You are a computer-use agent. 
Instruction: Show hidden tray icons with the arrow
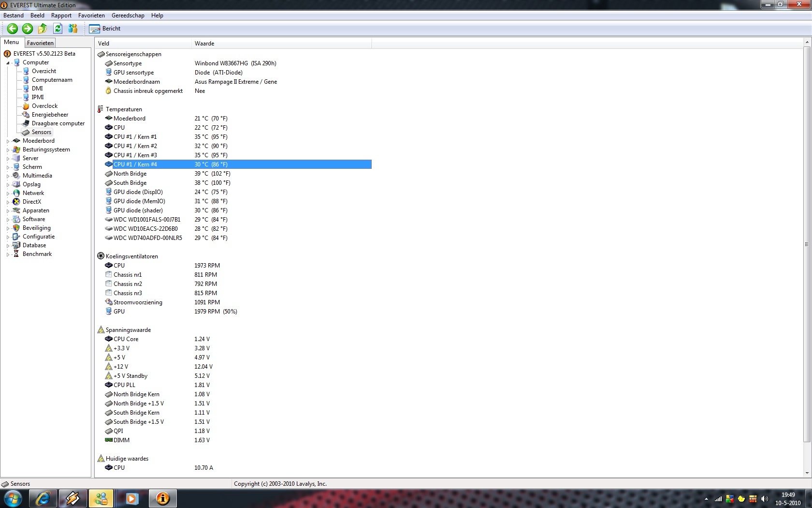tap(706, 499)
